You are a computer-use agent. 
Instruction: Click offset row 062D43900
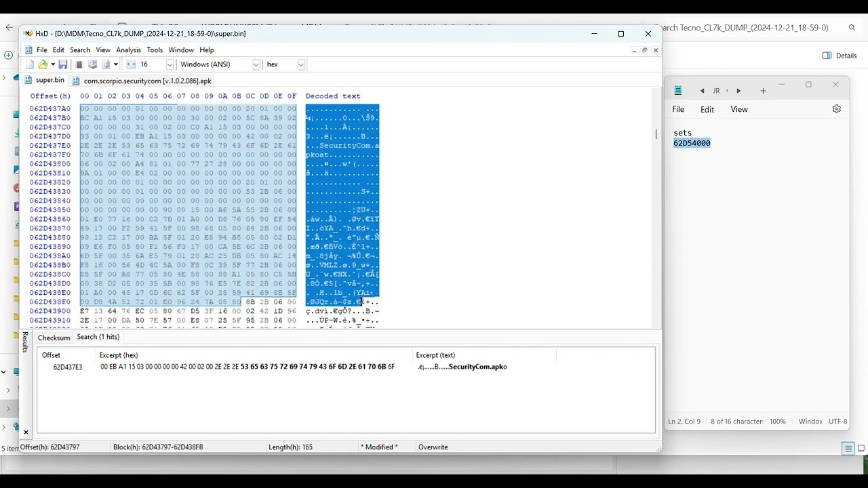point(50,311)
